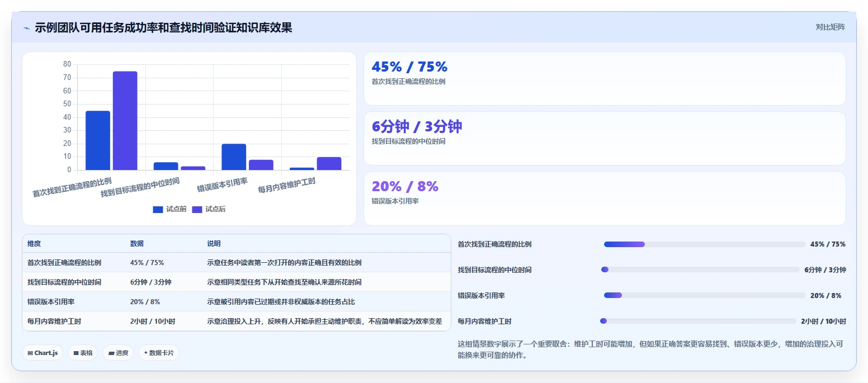Click the x-axis label 错误版本引用率 in the chart

tap(222, 185)
